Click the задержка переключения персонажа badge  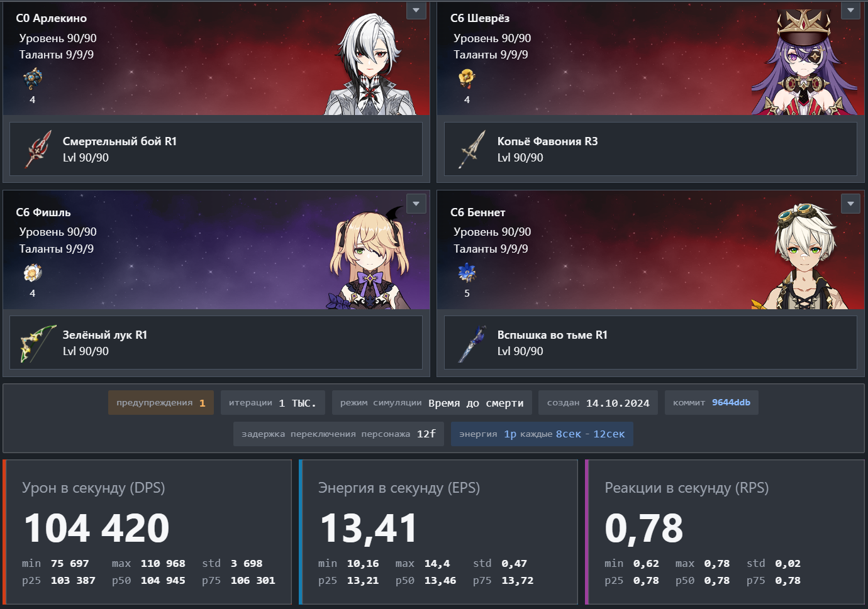click(x=338, y=434)
